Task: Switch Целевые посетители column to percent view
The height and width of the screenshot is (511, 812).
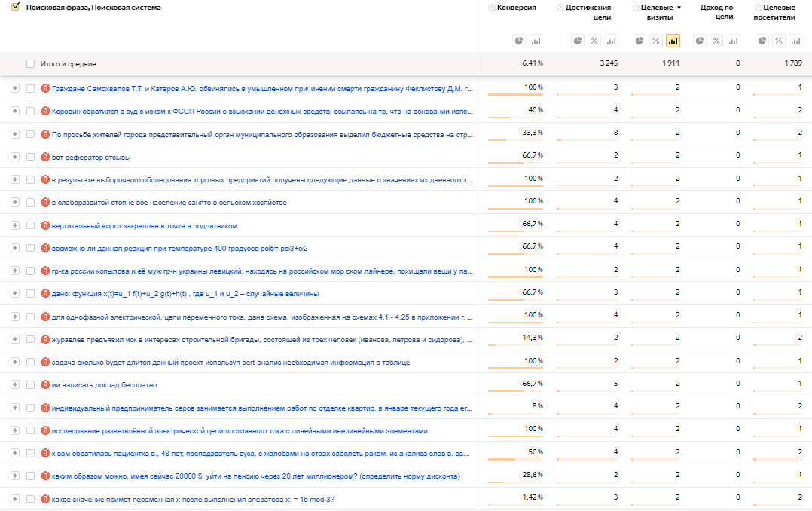Action: point(779,41)
